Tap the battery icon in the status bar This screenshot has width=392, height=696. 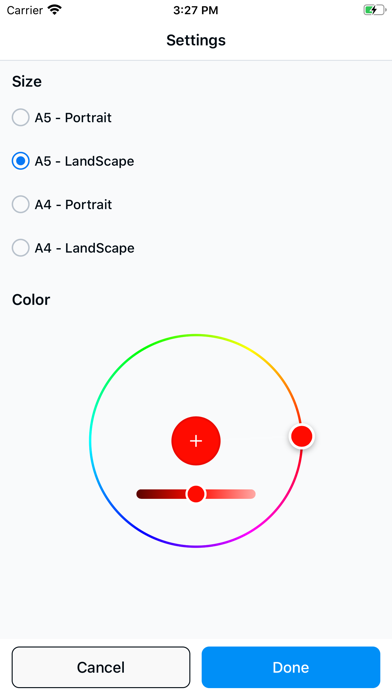tap(375, 10)
